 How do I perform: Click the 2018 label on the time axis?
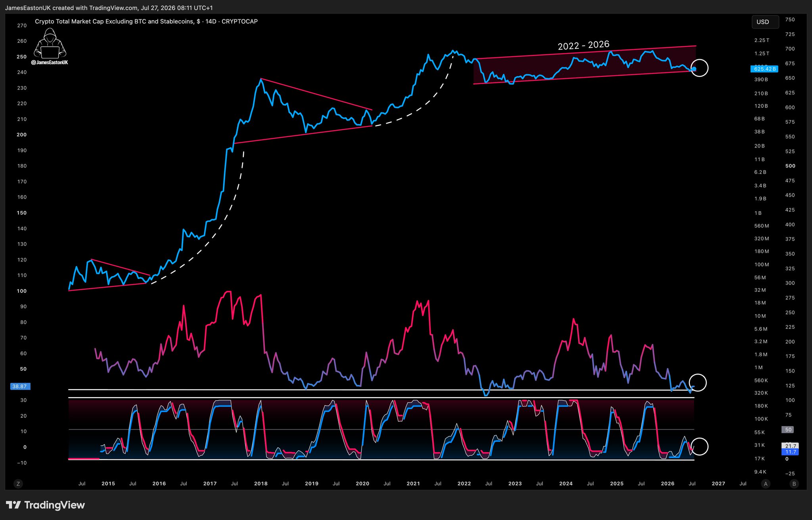pyautogui.click(x=260, y=484)
